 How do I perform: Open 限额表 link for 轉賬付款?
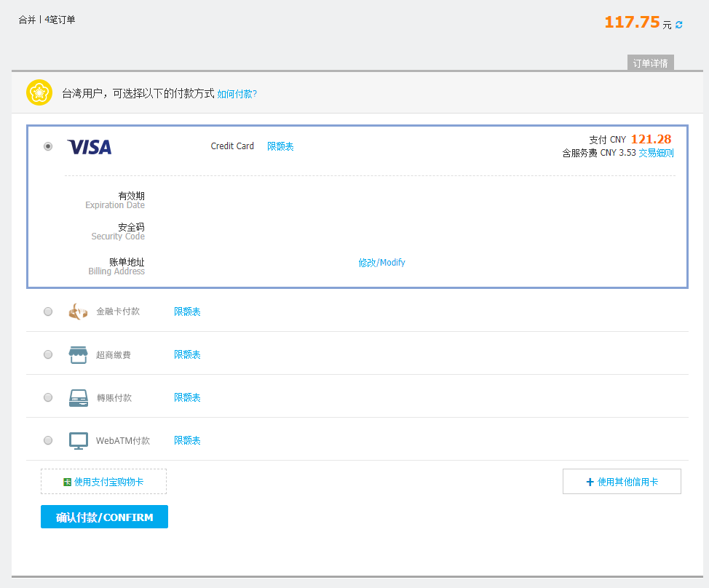[x=187, y=397]
